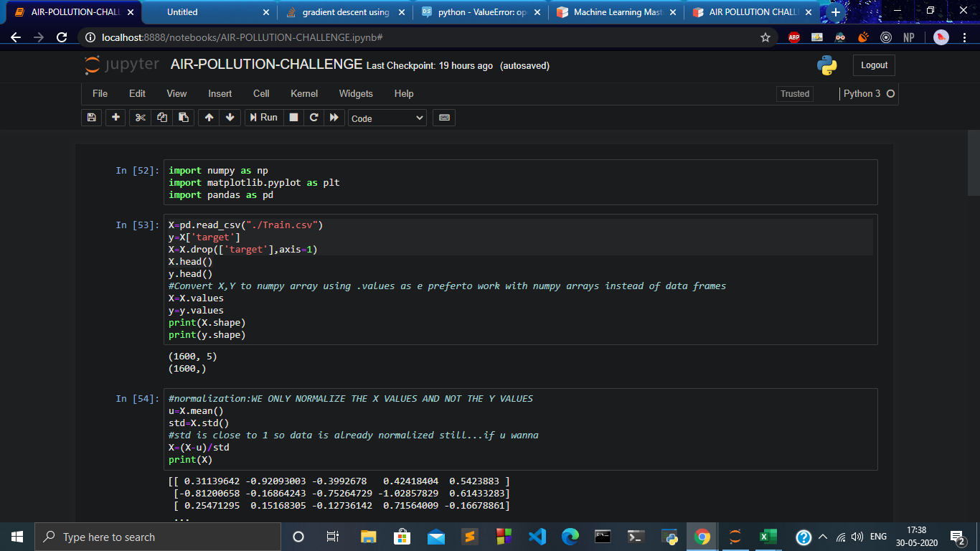Screen dimensions: 980x551
Task: Click the Trusted notebook indicator
Action: [x=795, y=94]
